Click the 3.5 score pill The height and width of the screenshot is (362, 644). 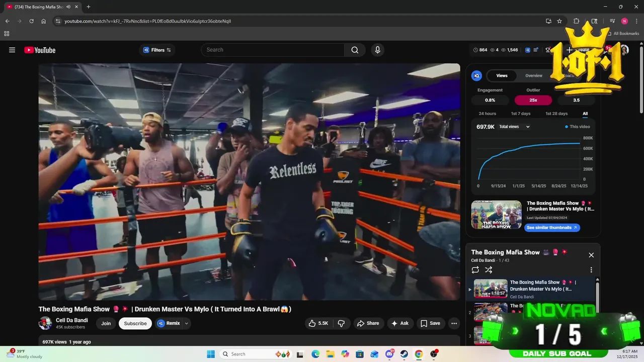pyautogui.click(x=576, y=100)
